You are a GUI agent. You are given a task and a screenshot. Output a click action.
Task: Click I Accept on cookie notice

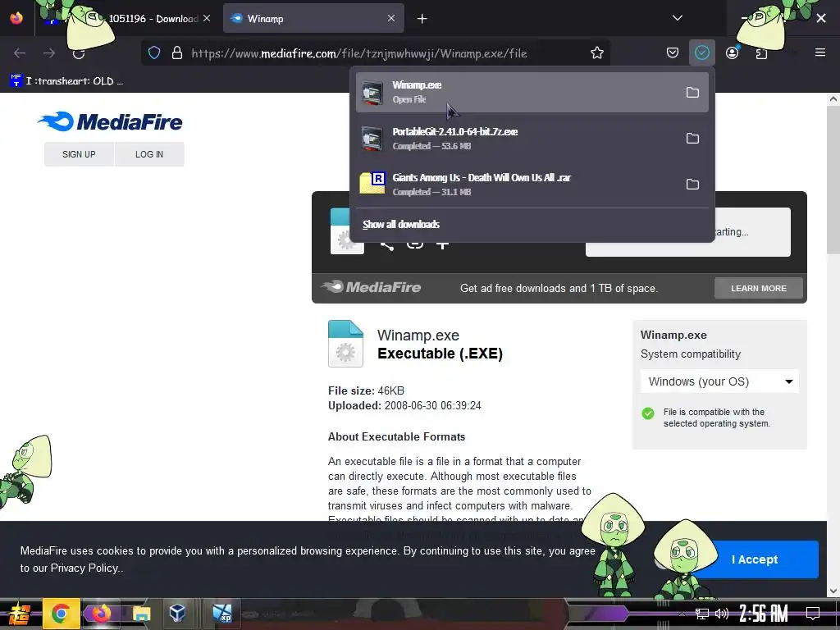coord(755,559)
